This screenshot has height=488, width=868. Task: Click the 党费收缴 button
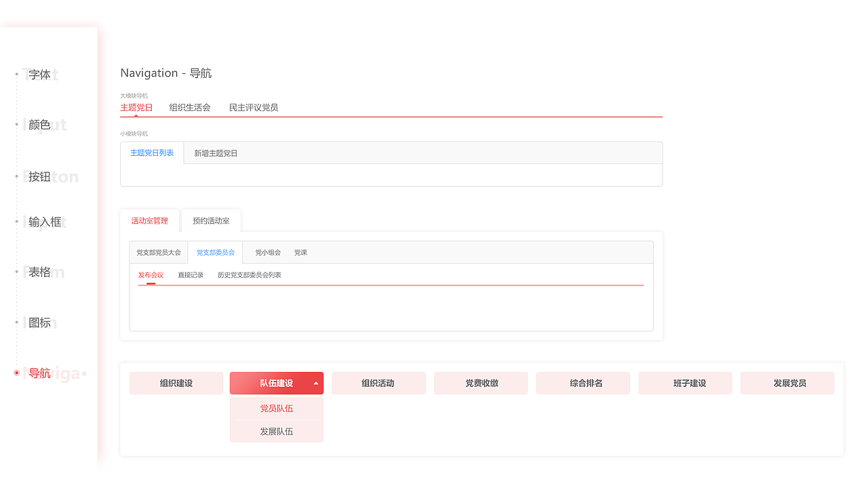[481, 383]
